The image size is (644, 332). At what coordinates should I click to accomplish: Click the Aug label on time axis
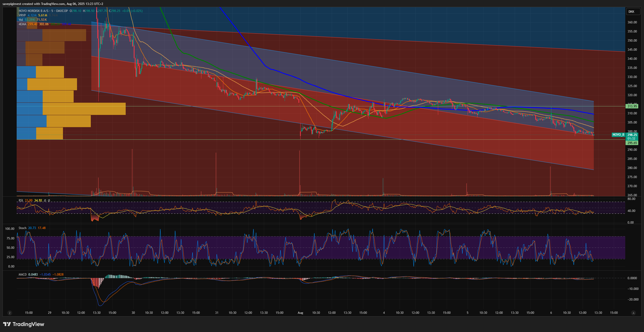[x=300, y=313]
